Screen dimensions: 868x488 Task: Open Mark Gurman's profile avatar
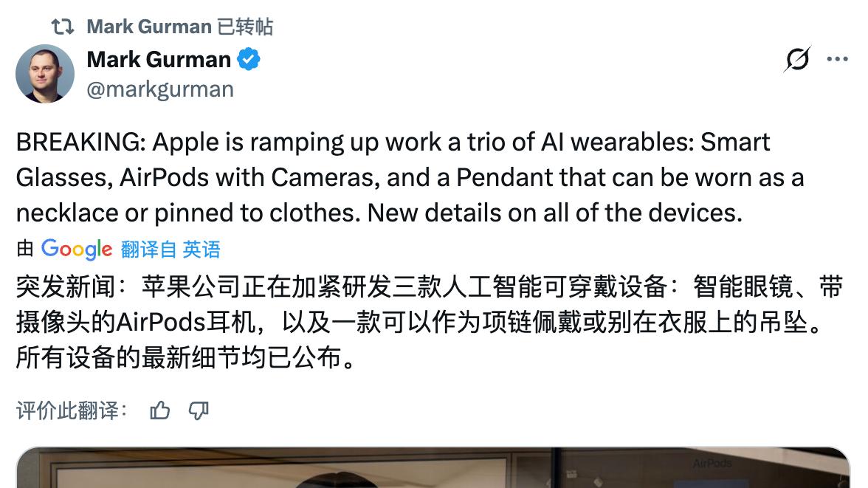pyautogui.click(x=45, y=74)
